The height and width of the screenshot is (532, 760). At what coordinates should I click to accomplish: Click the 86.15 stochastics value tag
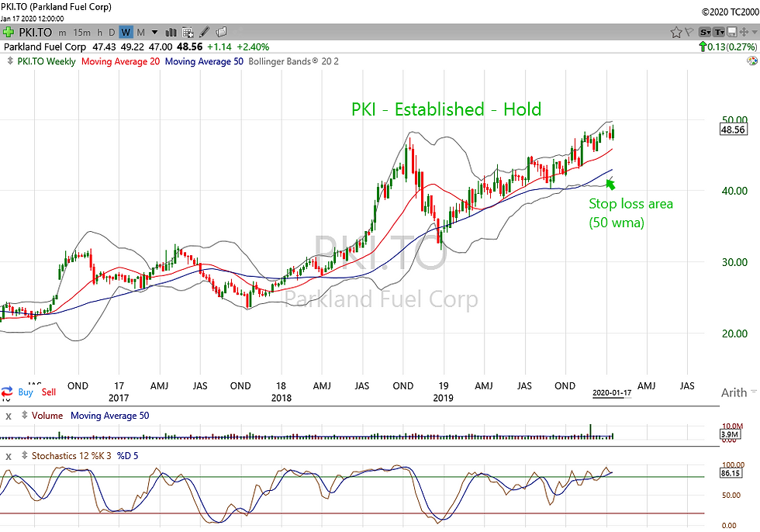[730, 473]
